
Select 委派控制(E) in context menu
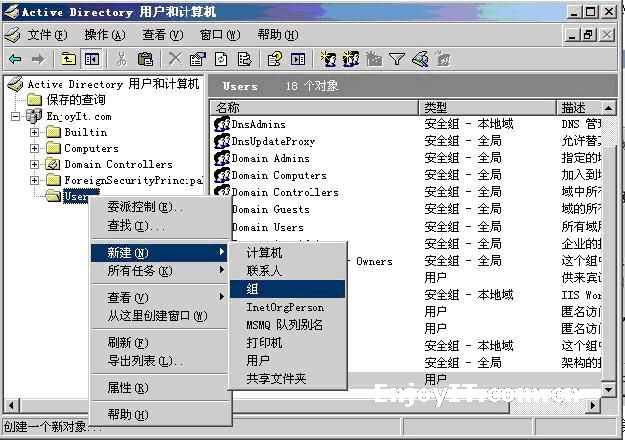[159, 207]
